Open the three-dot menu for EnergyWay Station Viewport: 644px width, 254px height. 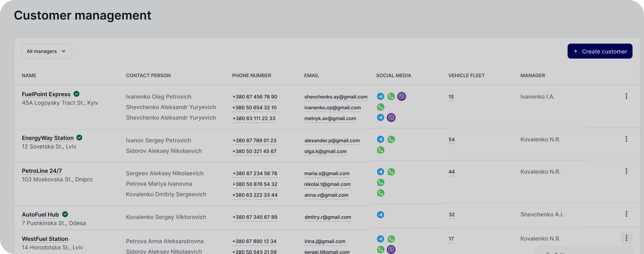pyautogui.click(x=626, y=139)
